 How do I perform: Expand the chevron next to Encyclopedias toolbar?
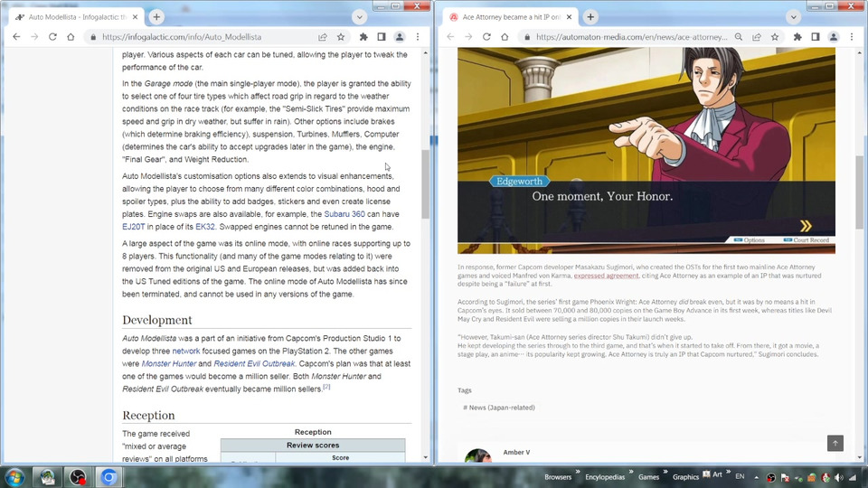click(x=630, y=472)
